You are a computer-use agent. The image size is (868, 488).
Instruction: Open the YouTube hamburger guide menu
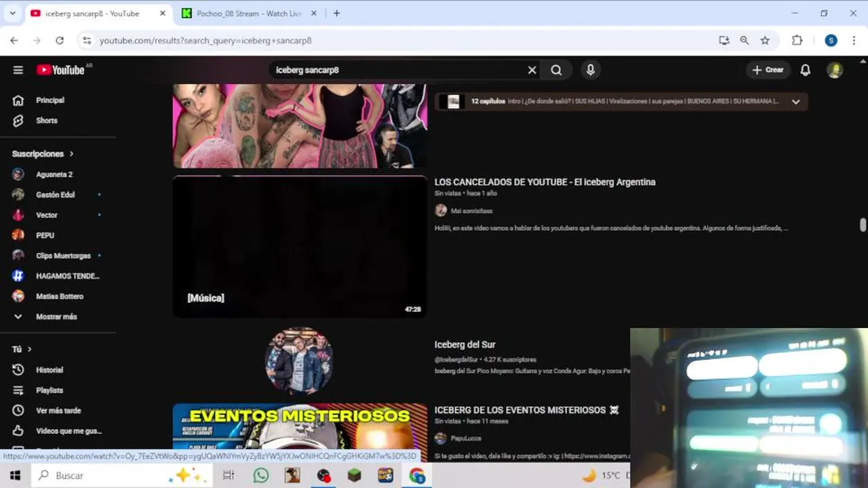pos(18,70)
